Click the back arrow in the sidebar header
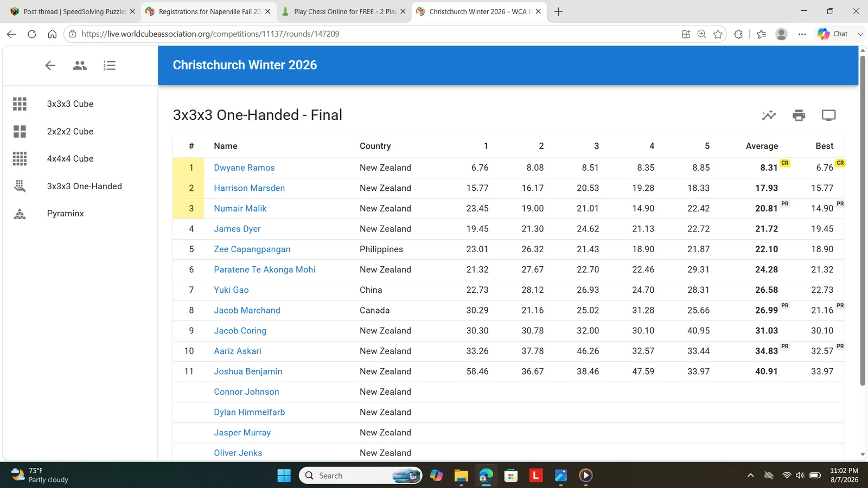Image resolution: width=868 pixels, height=488 pixels. pos(50,66)
